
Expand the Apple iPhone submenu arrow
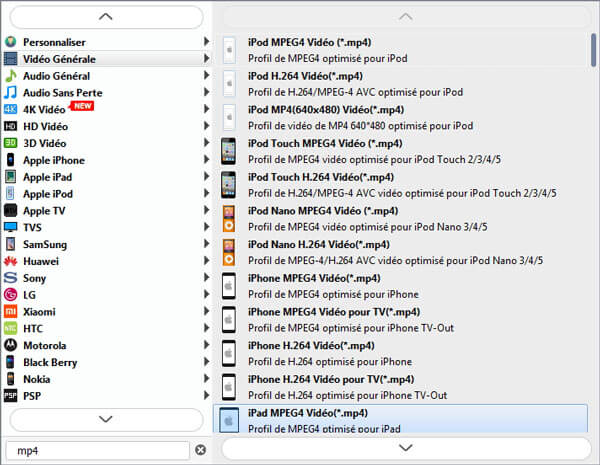point(206,159)
